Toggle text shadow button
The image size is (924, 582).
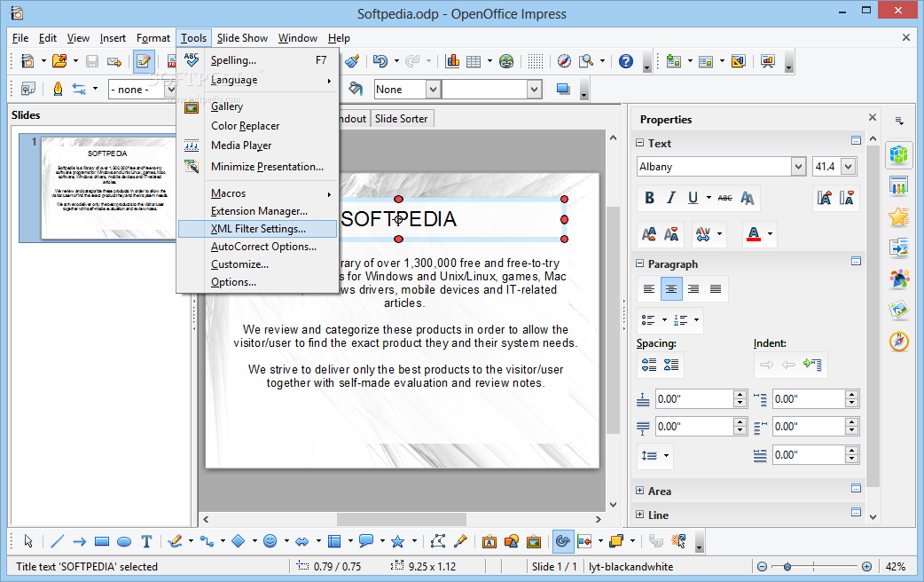click(748, 198)
